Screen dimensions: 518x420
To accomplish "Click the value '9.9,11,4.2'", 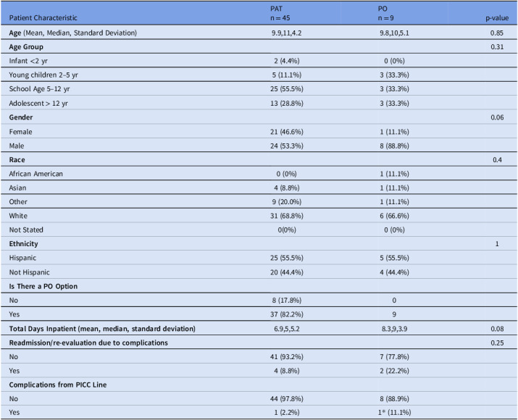I will click(x=286, y=33).
